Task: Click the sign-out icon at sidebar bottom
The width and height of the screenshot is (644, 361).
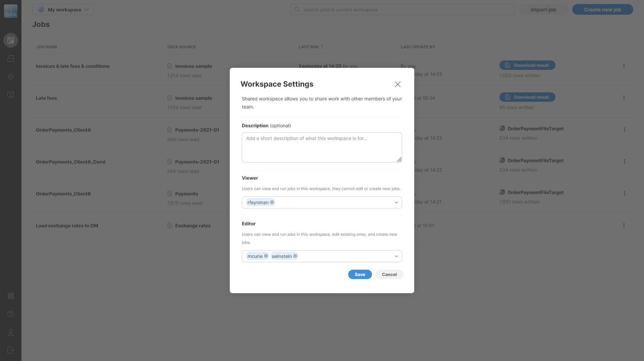Action: tap(10, 351)
